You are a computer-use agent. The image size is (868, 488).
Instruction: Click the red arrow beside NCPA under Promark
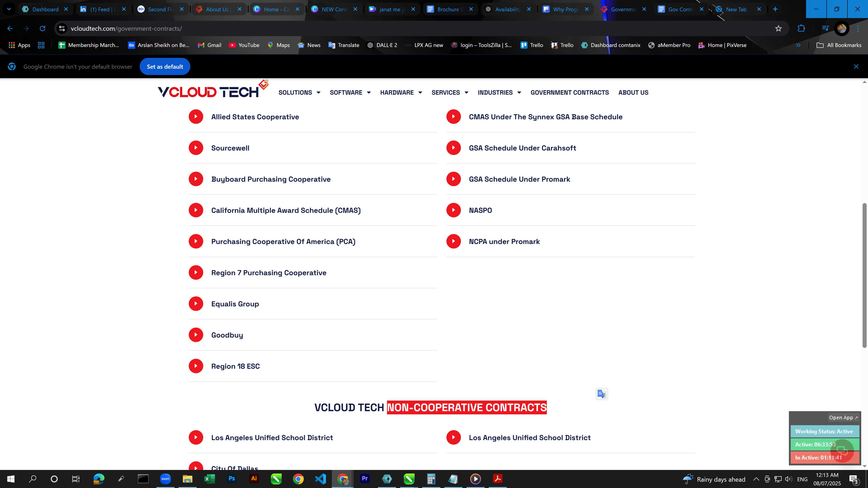tap(453, 241)
